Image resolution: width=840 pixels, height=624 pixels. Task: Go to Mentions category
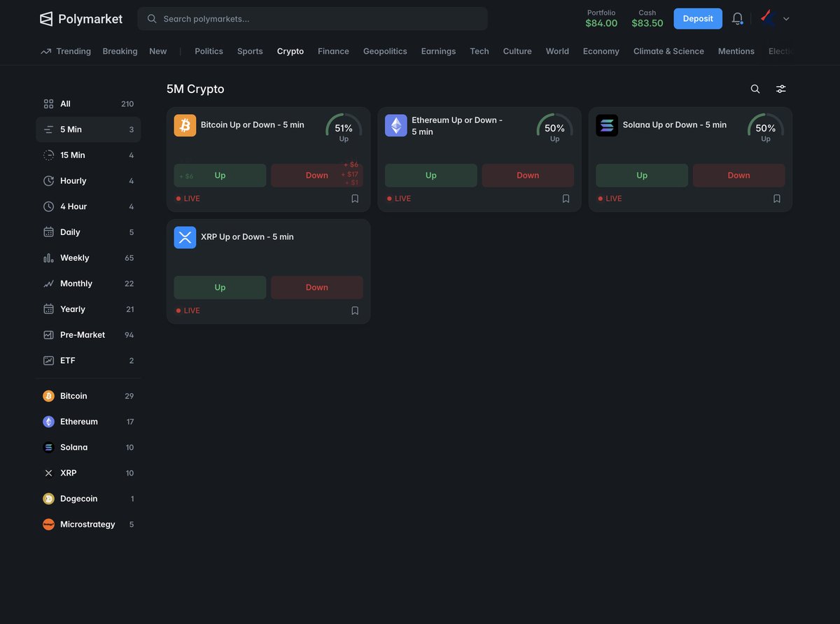[x=736, y=51]
